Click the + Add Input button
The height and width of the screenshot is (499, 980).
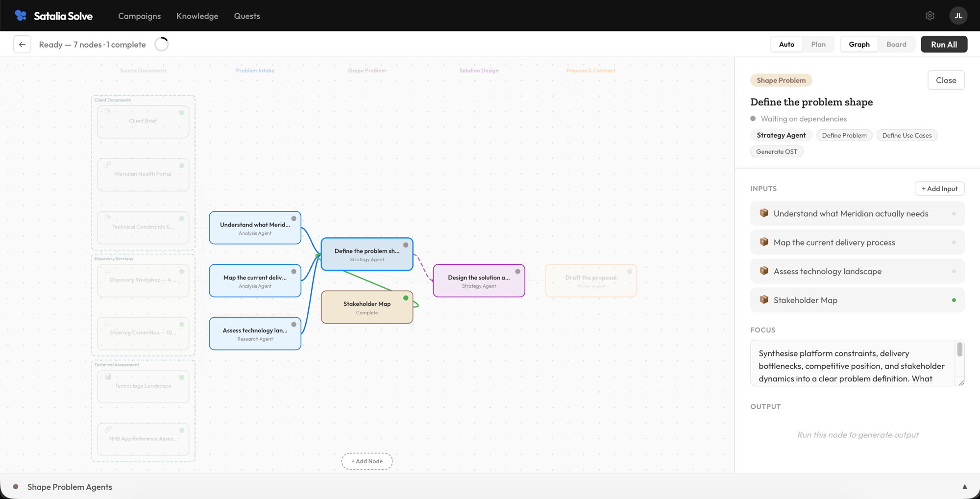pos(939,189)
